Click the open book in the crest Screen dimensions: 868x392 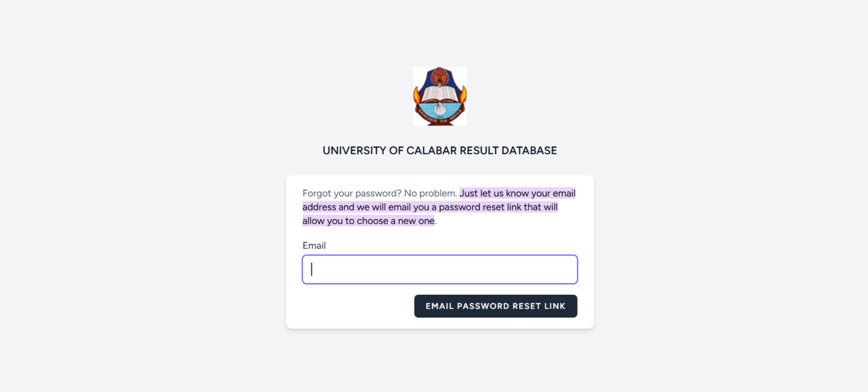pyautogui.click(x=440, y=92)
